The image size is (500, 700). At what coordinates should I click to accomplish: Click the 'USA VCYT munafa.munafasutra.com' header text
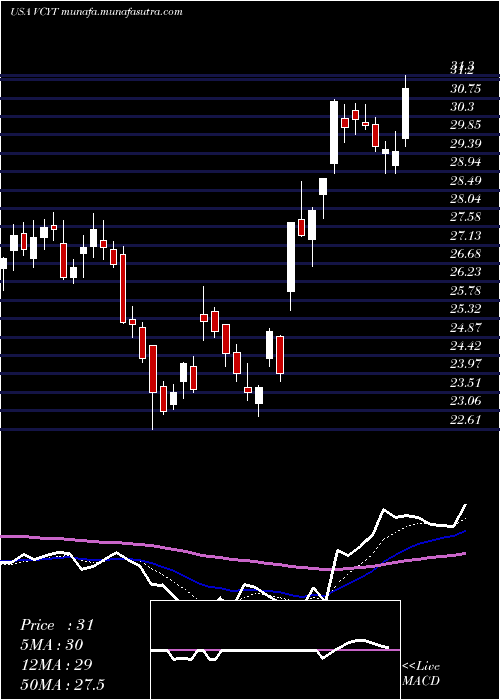pyautogui.click(x=96, y=12)
